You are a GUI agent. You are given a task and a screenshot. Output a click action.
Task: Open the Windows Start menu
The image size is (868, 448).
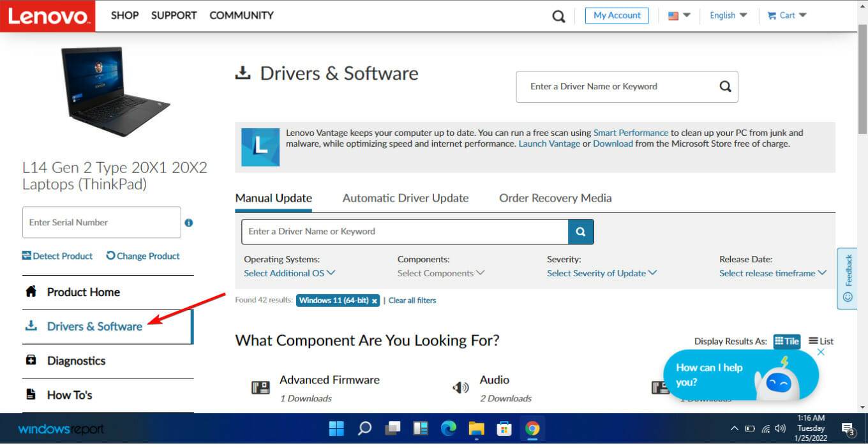[x=336, y=428]
